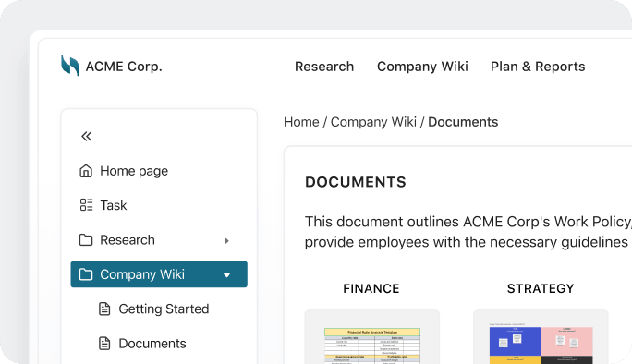Image resolution: width=632 pixels, height=364 pixels.
Task: Click the Company Wiki folder icon
Action: click(86, 274)
